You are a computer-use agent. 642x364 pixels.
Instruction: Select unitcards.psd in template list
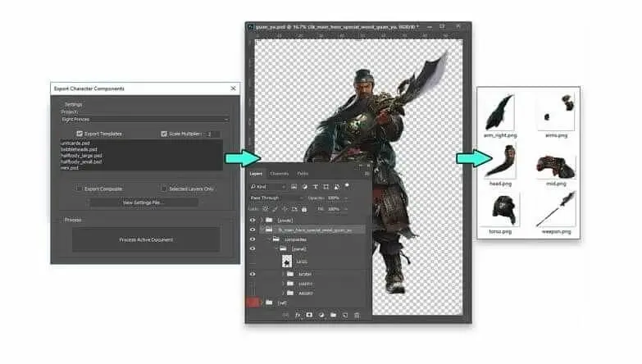click(x=75, y=143)
